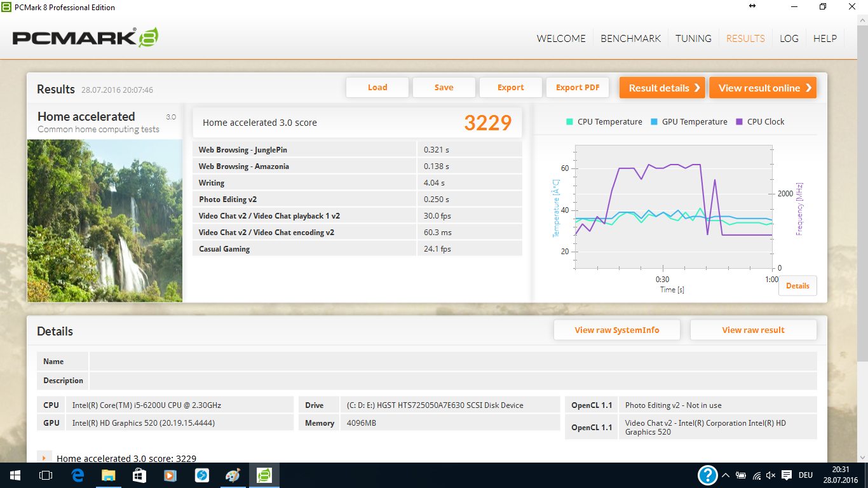Click the Drive value HGST HTS725050A7E630
Image resolution: width=868 pixels, height=488 pixels.
435,405
